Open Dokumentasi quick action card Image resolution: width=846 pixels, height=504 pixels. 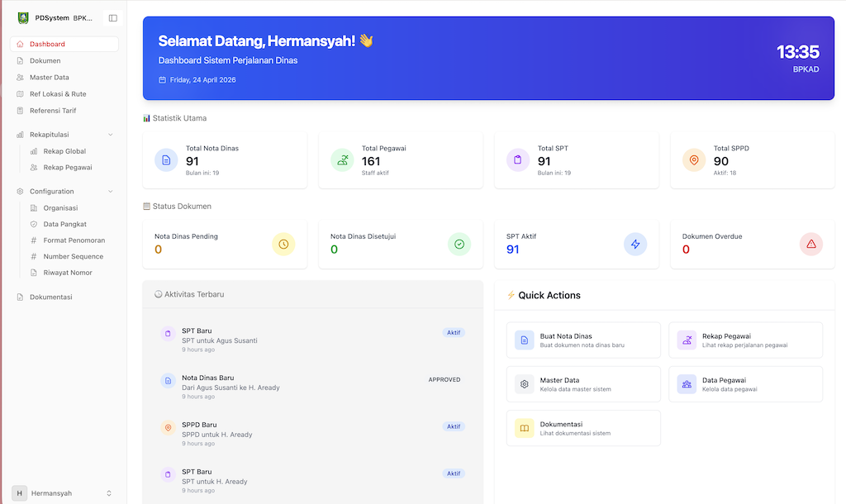click(583, 429)
